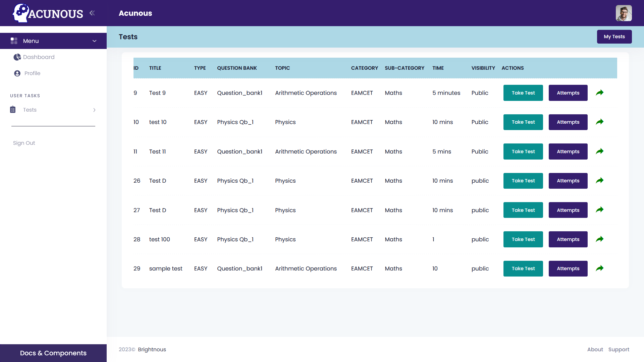
Task: Share the sample test via arrow icon
Action: click(600, 268)
